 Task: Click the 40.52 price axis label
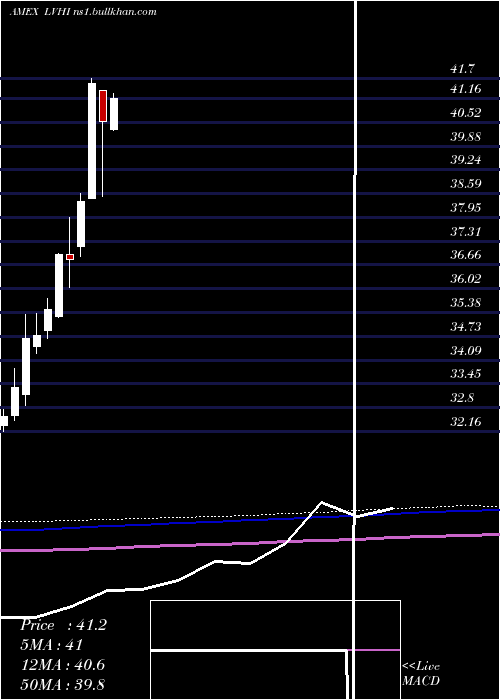tap(466, 112)
